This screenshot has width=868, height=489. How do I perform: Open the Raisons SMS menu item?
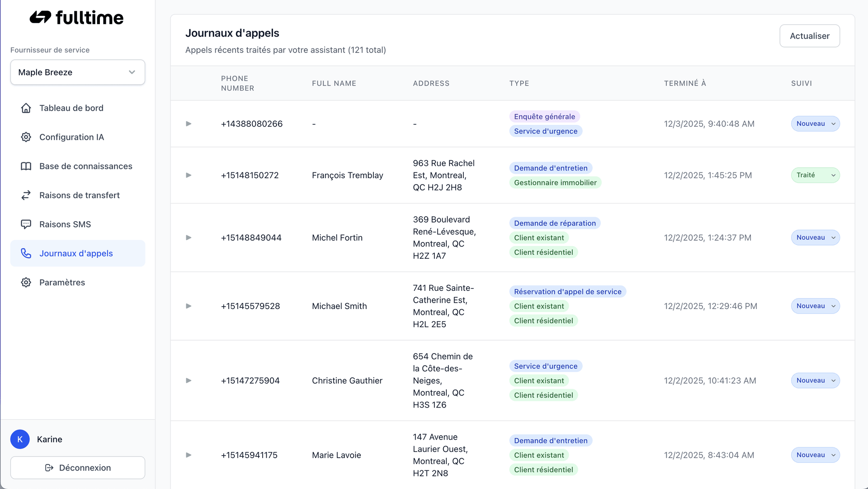[65, 224]
